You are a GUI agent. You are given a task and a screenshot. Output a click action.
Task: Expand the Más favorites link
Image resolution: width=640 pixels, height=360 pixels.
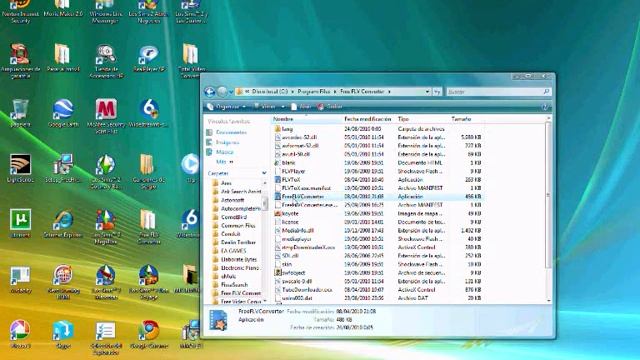click(x=224, y=162)
